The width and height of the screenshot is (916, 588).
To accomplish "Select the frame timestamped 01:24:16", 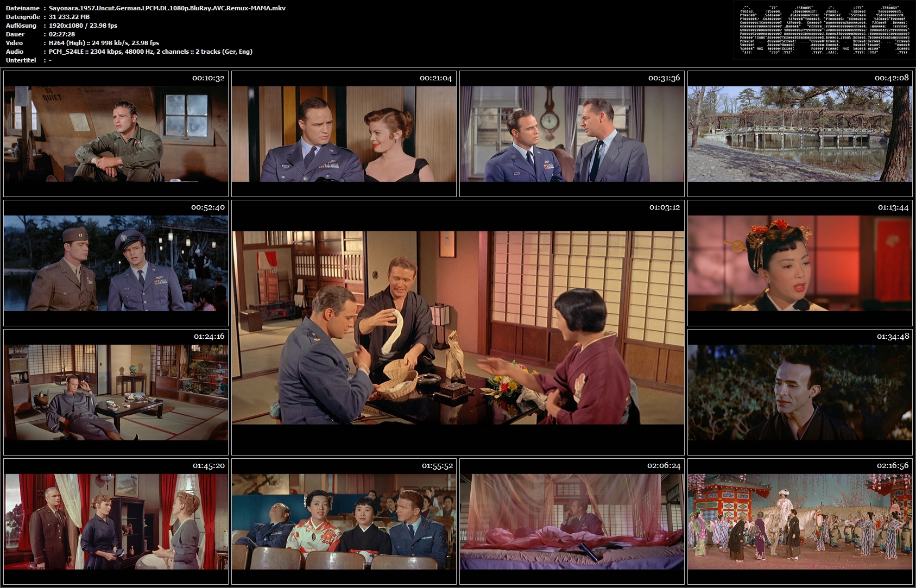I will 116,392.
